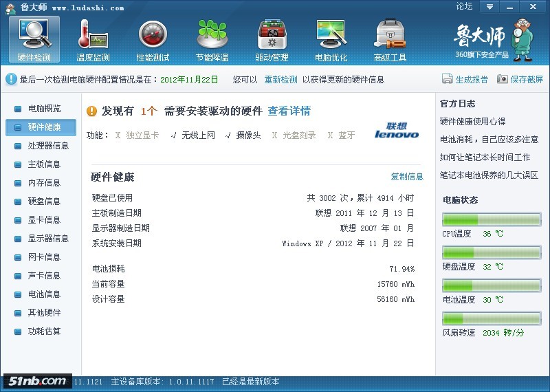
Task: Click 查看详情 to view driver details
Action: (289, 111)
